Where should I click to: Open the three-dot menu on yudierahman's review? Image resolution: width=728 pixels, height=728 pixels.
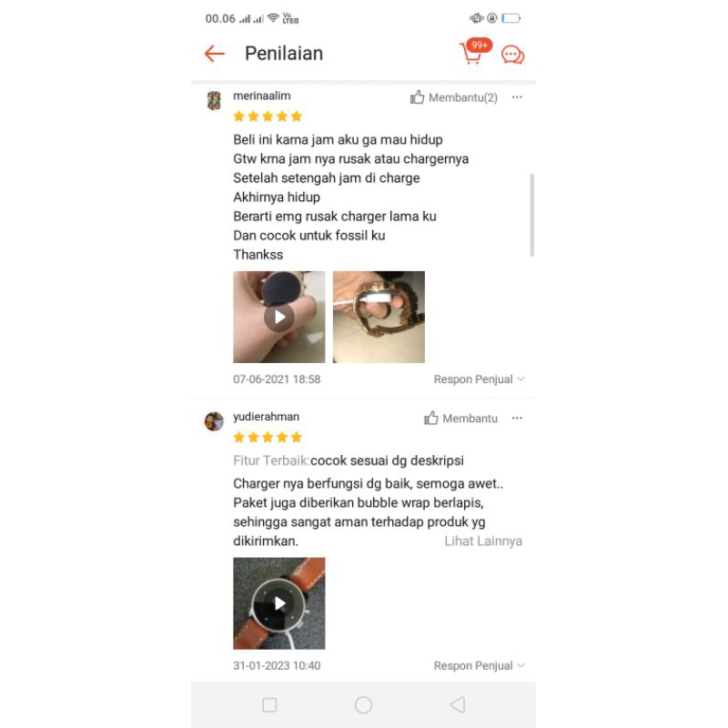[x=517, y=418]
